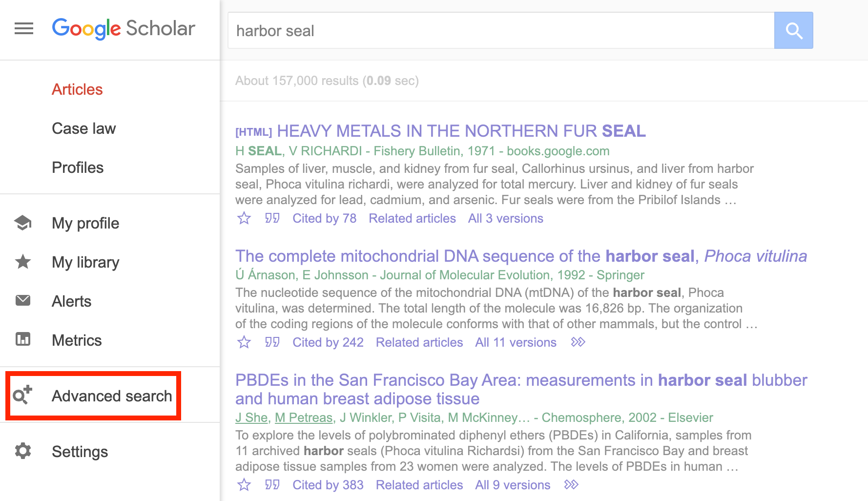Expand more options for the PBDEs article
The width and height of the screenshot is (868, 501).
click(x=571, y=485)
